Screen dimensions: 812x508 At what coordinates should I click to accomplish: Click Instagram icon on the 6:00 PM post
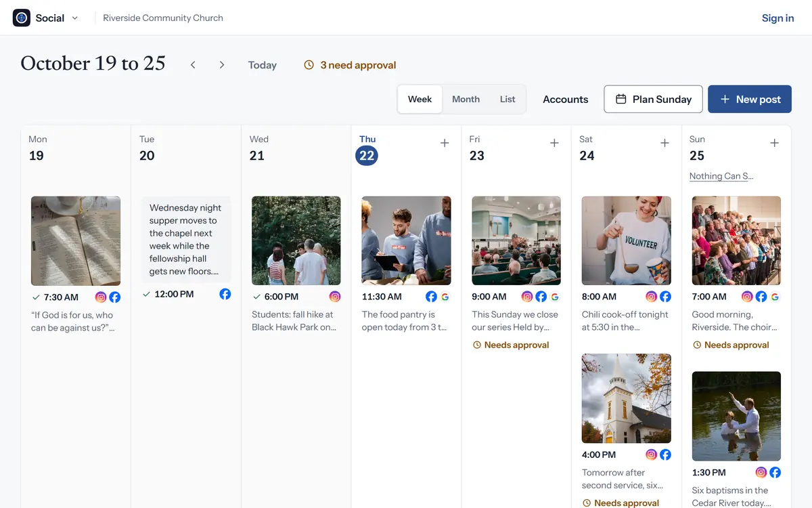pyautogui.click(x=335, y=297)
